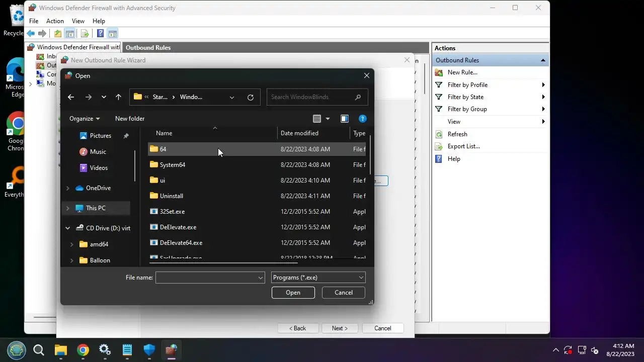
Task: Refresh the WindowBlinds folder listing
Action: 251,97
